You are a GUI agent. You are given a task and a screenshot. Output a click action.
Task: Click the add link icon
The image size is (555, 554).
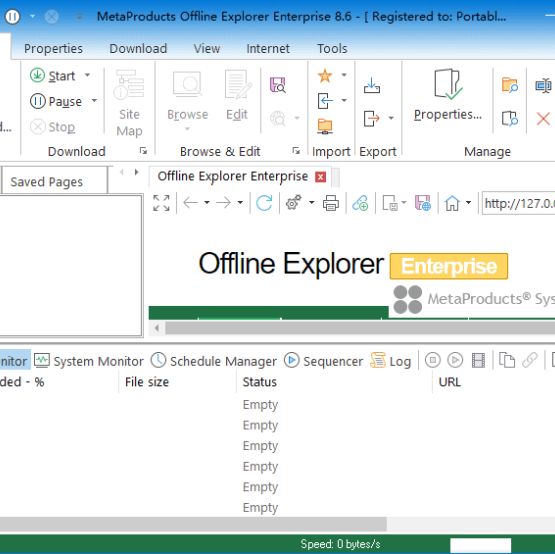[360, 203]
